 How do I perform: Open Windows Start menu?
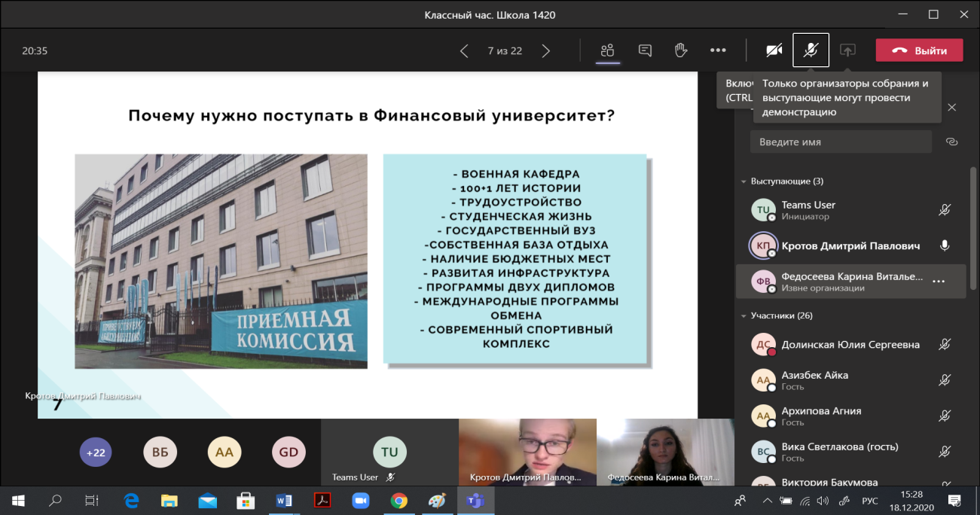17,500
